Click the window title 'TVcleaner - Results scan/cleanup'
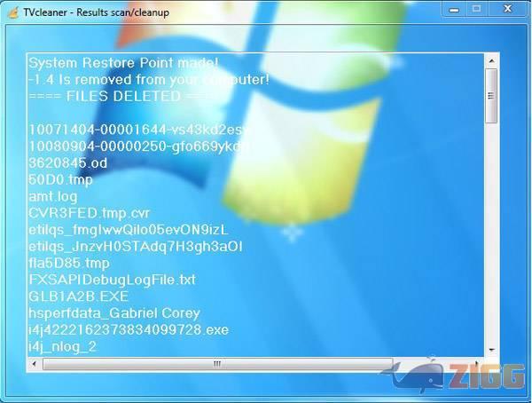The height and width of the screenshot is (403, 532). point(96,12)
